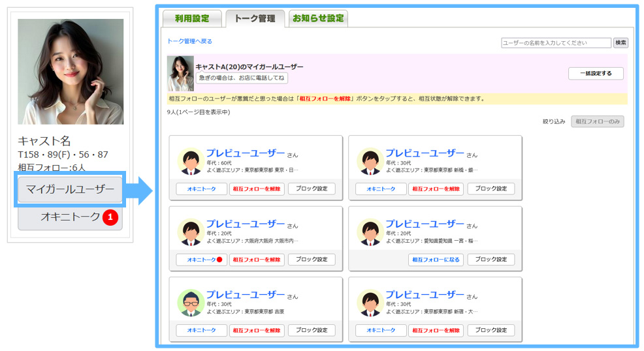Focus the user name search field
This screenshot has width=644, height=351.
556,43
